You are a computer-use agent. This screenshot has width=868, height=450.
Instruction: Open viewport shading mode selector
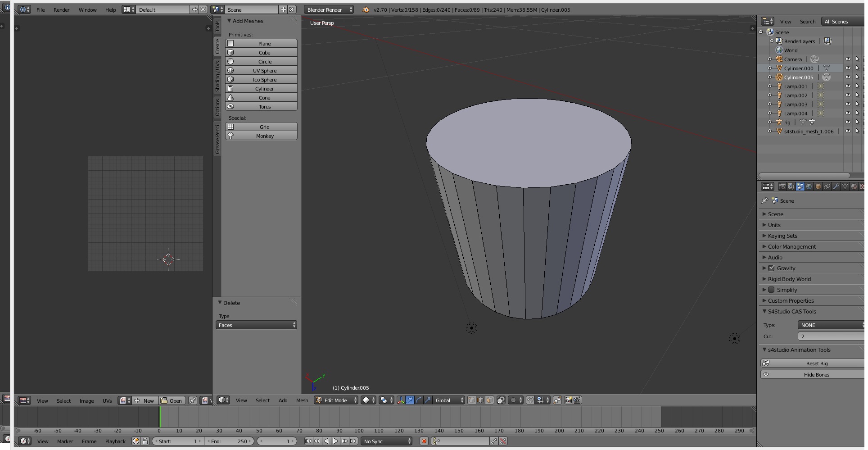pyautogui.click(x=368, y=400)
